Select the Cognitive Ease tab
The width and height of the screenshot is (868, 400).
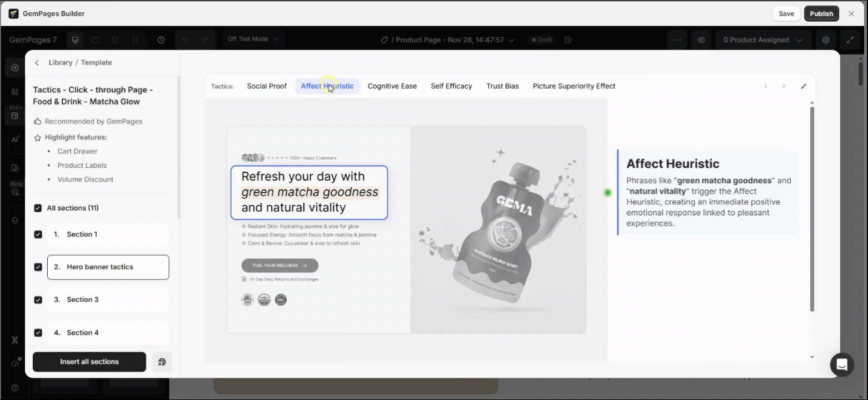[392, 86]
